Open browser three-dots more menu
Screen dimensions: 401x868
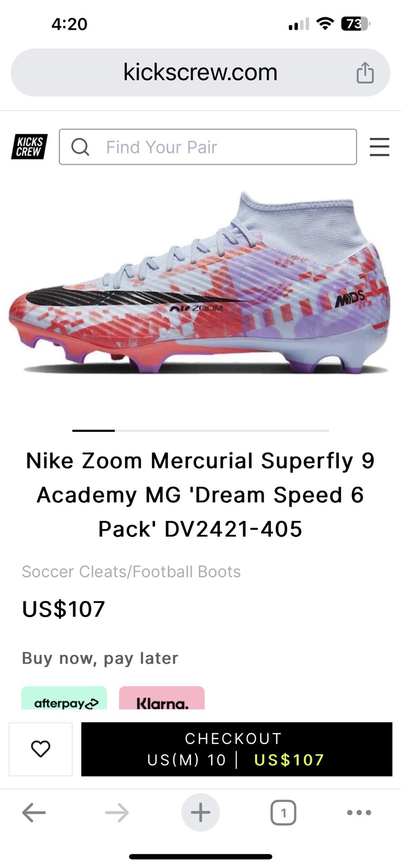[359, 812]
